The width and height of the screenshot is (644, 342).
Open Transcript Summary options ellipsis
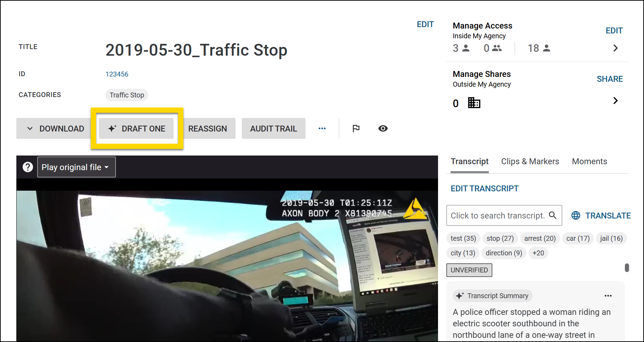pos(608,296)
